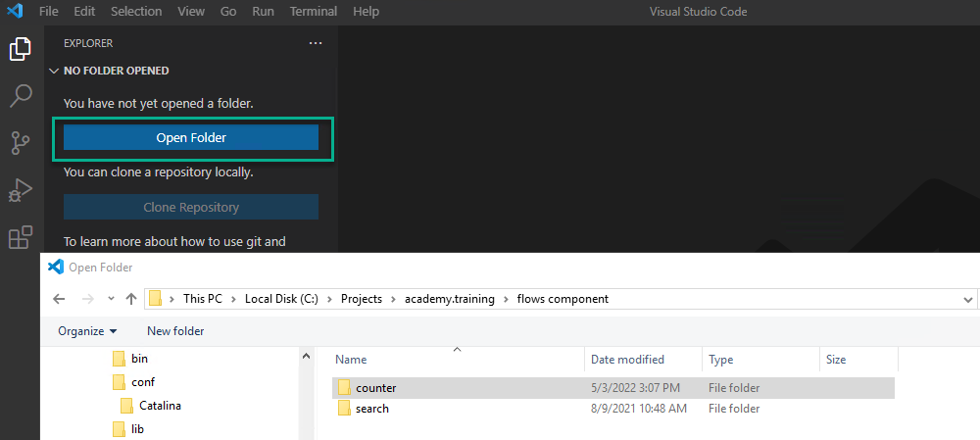Select the search folder in file list
Image resolution: width=980 pixels, height=440 pixels.
pyautogui.click(x=372, y=409)
